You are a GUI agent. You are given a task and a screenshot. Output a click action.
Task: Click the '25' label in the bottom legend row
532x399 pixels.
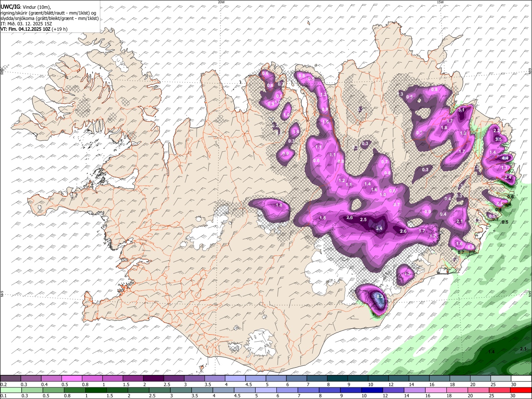point(492,396)
